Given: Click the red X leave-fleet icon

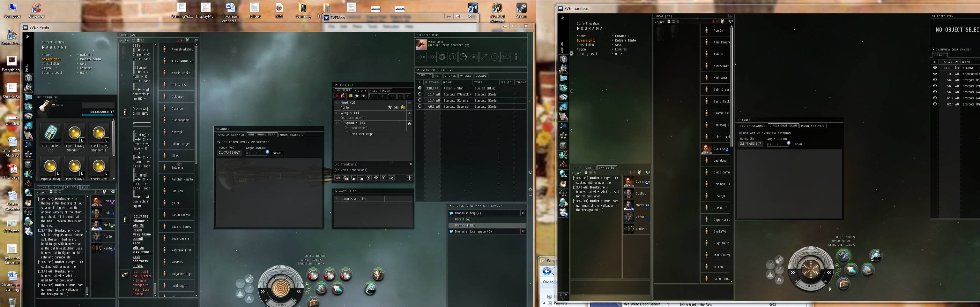Looking at the screenshot, I should [x=337, y=96].
